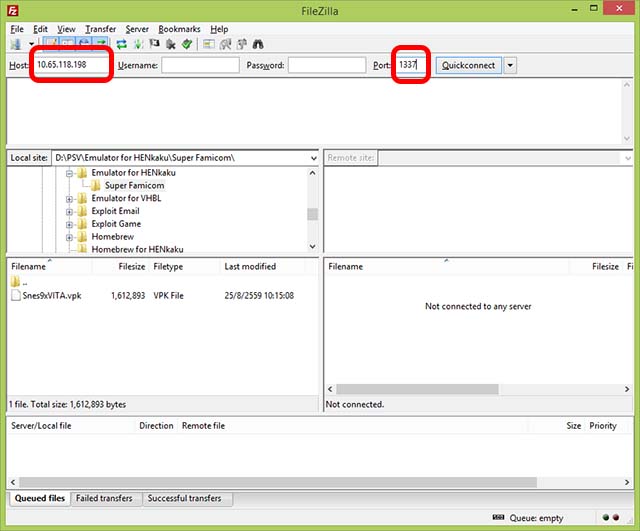Expand the Homebrew folder
This screenshot has height=531, width=640.
[x=69, y=238]
